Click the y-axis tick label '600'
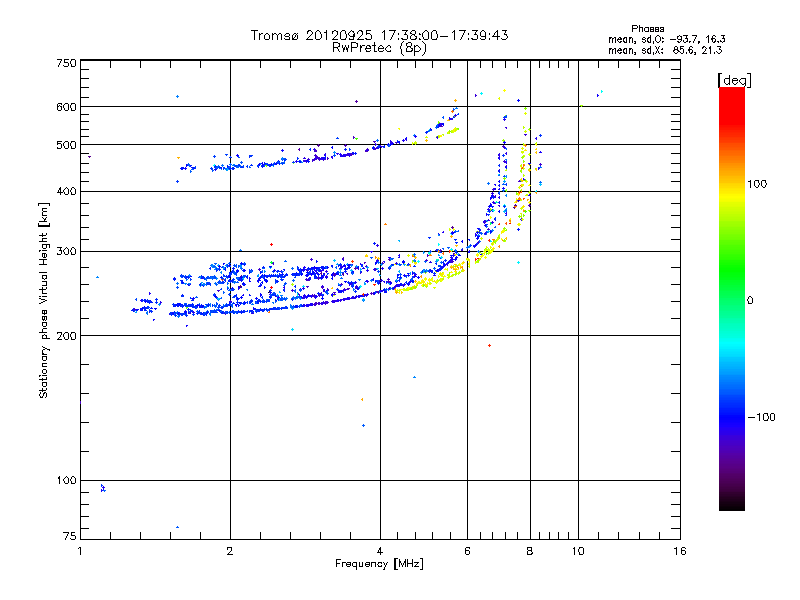The width and height of the screenshot is (800, 600). [x=66, y=107]
